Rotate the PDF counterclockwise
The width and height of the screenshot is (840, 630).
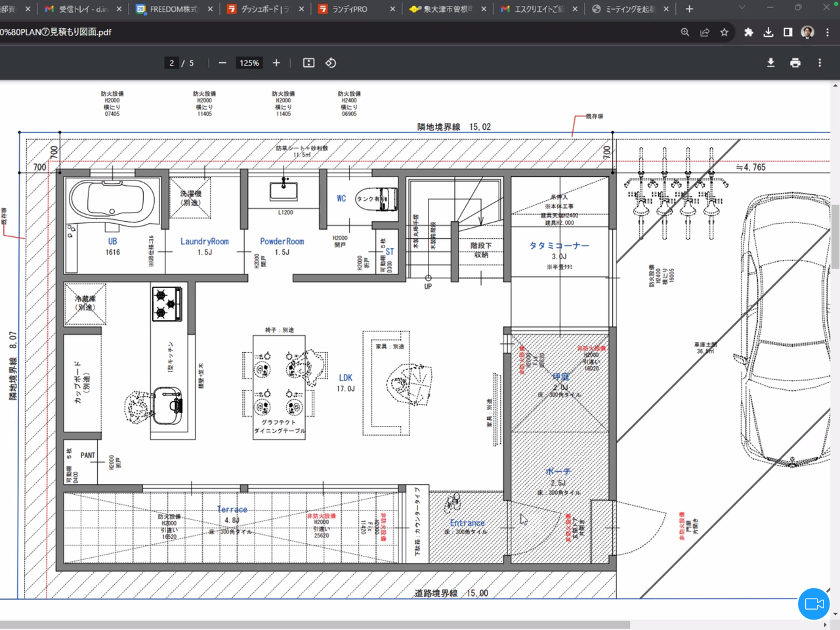click(331, 63)
